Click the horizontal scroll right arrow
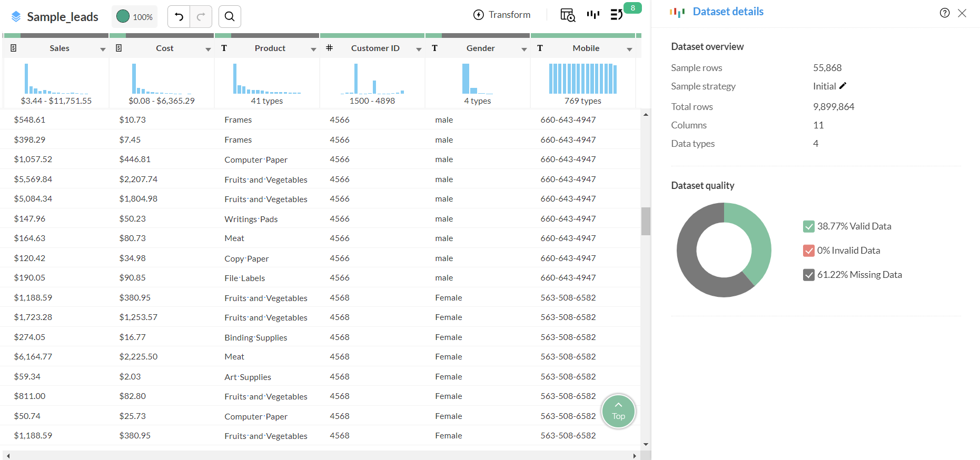This screenshot has width=980, height=460. pos(635,456)
